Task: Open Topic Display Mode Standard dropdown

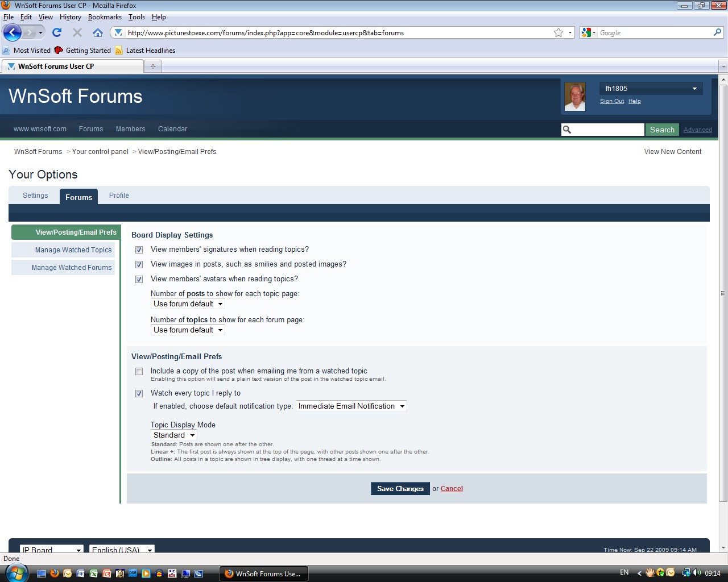Action: (174, 435)
